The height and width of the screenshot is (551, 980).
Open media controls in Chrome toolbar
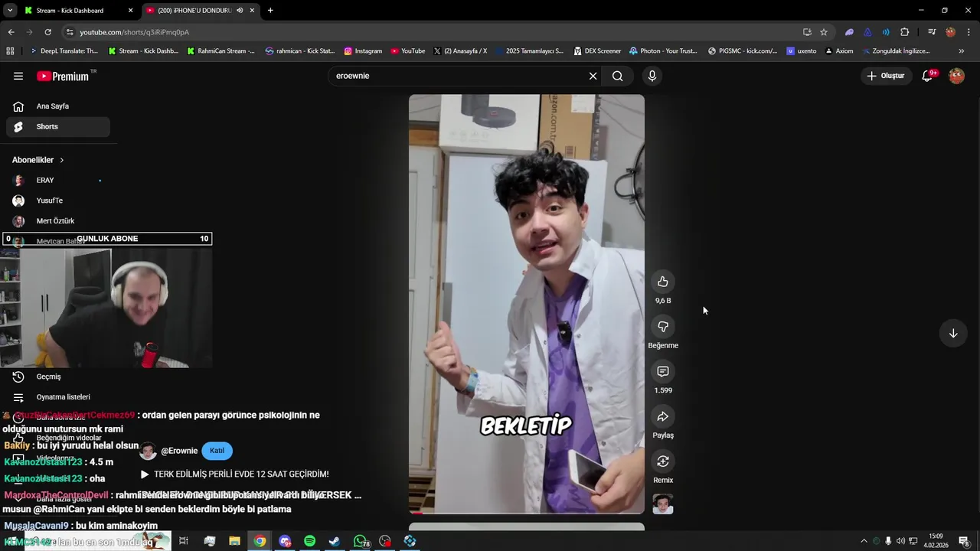pos(932,32)
